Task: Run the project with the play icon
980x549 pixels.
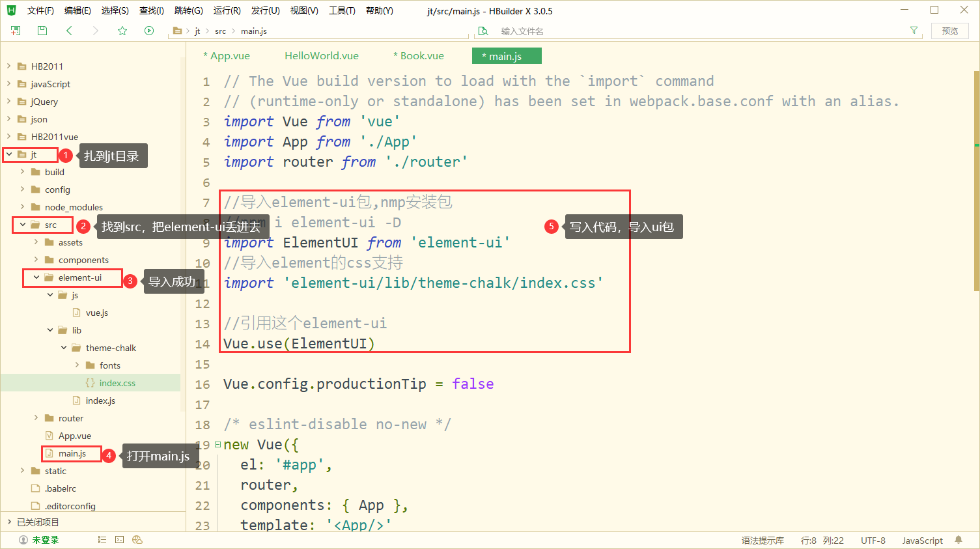Action: (148, 30)
